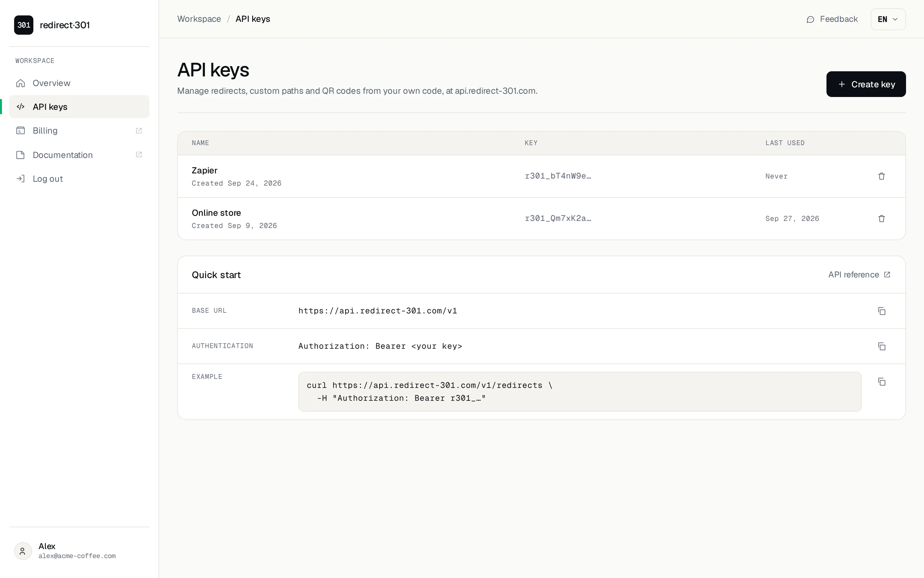
Task: Select API keys in the sidebar
Action: tap(79, 107)
